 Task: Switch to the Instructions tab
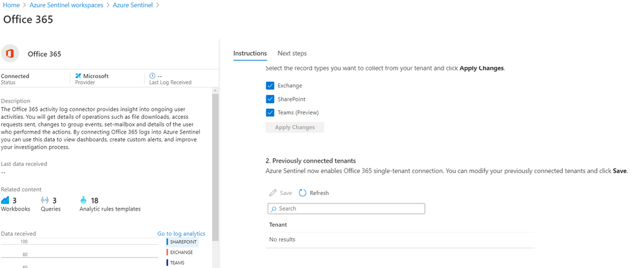pyautogui.click(x=249, y=54)
